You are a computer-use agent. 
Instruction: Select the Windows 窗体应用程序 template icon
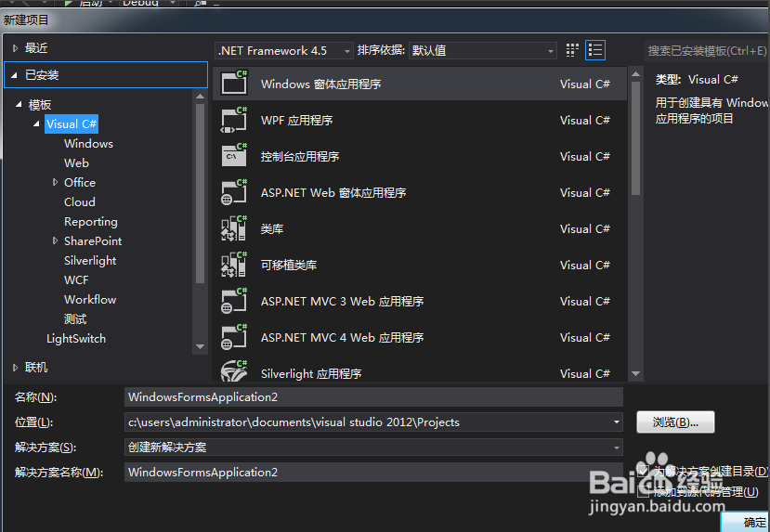pyautogui.click(x=234, y=83)
